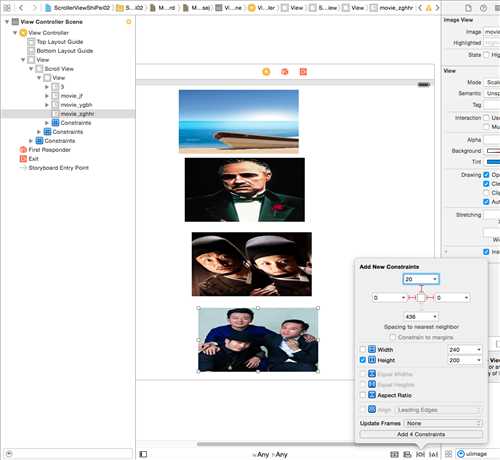This screenshot has height=460, width=500.
Task: Uncheck the Installed checkbox in inspector
Action: point(487,252)
